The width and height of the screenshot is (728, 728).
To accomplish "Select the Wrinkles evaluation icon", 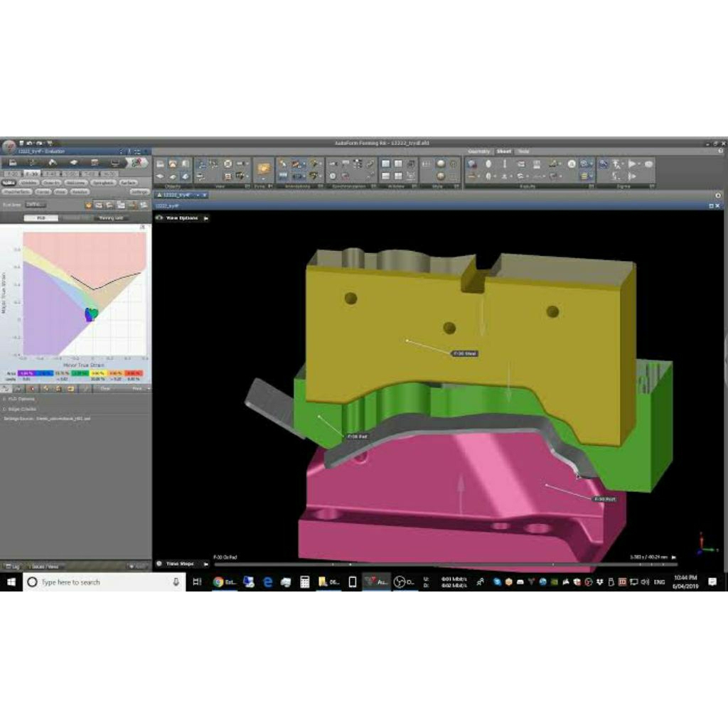I will [29, 183].
